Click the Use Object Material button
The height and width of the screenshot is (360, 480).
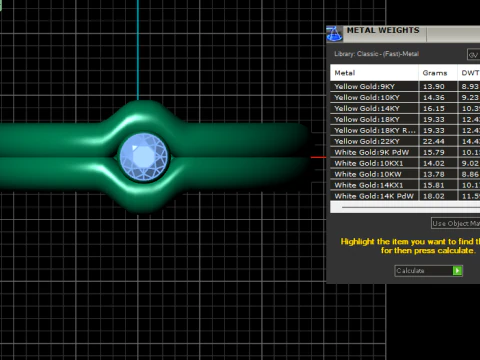coord(455,223)
